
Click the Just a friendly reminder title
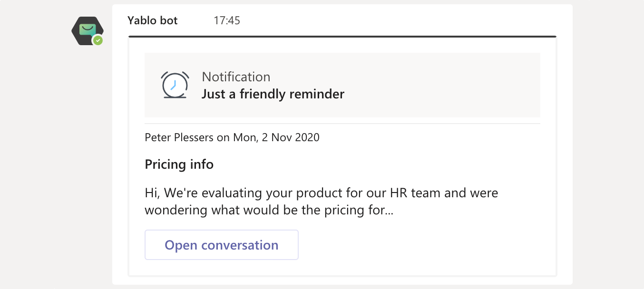click(x=273, y=94)
